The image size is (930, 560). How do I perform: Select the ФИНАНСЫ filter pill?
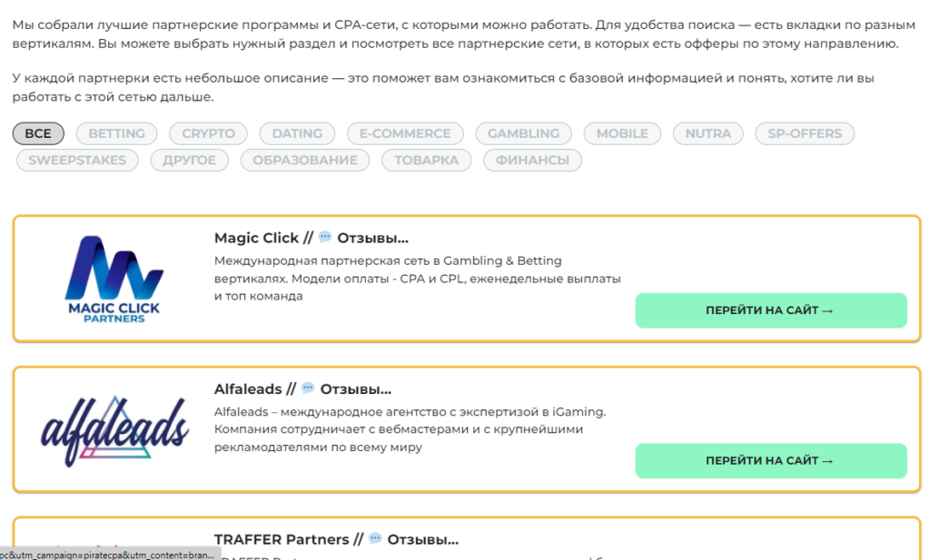coord(532,161)
